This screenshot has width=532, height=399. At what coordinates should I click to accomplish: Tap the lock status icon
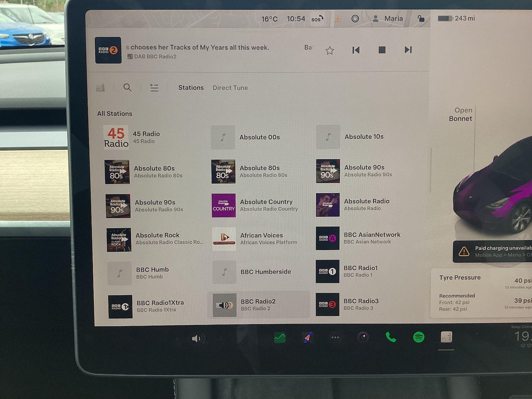click(421, 18)
